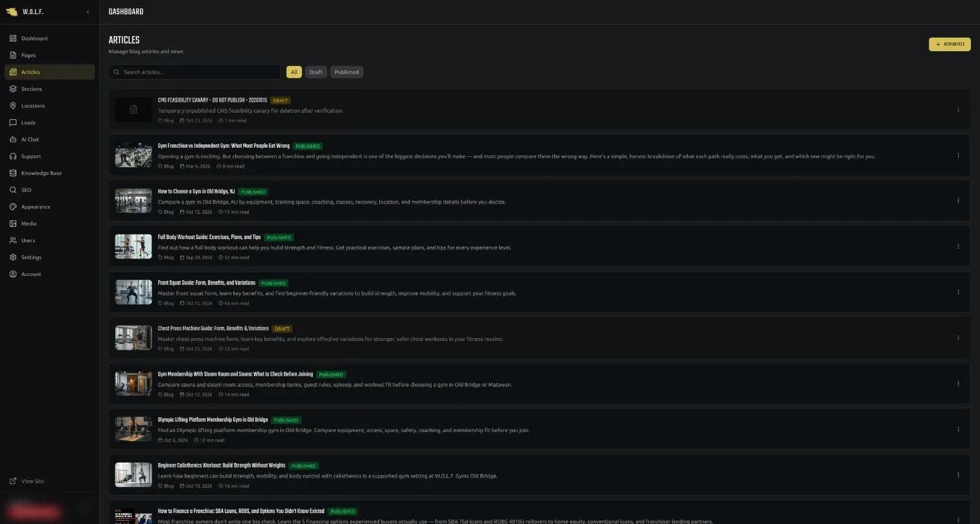Filter articles by Draft
980x524 pixels.
tap(316, 72)
